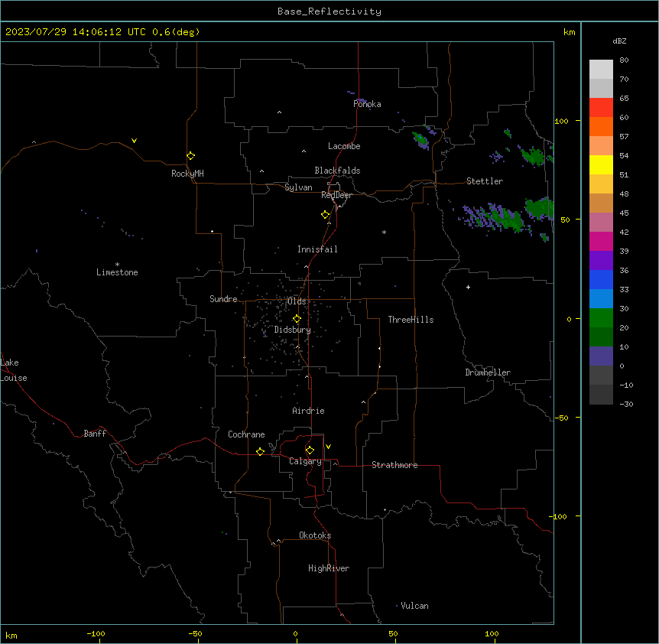Click the Calgary city label
Image resolution: width=659 pixels, height=644 pixels.
pyautogui.click(x=306, y=461)
